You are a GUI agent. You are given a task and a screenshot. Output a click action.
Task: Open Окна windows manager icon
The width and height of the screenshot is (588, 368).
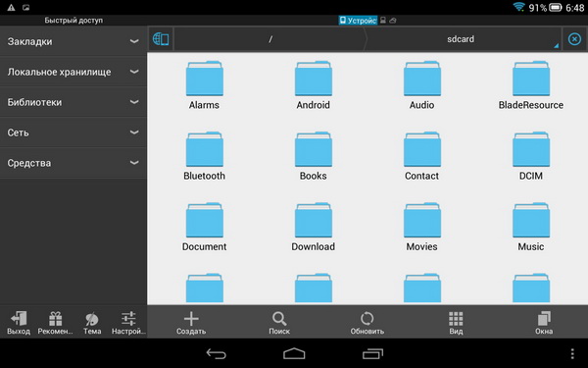pos(544,318)
